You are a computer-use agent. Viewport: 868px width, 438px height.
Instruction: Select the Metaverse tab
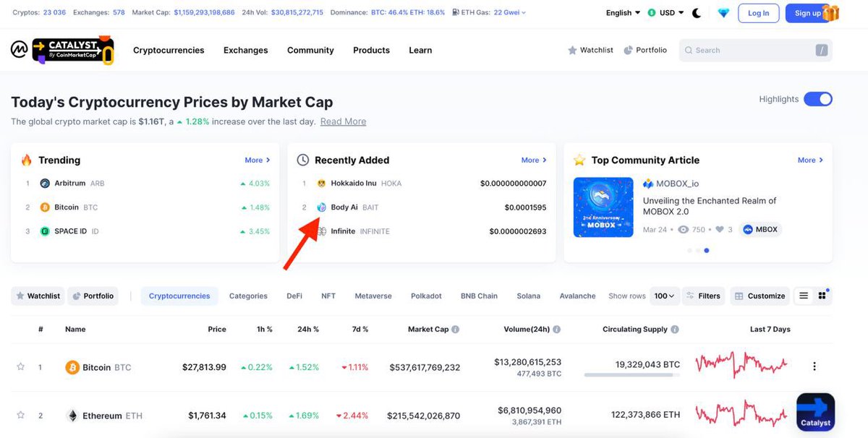[x=373, y=296]
